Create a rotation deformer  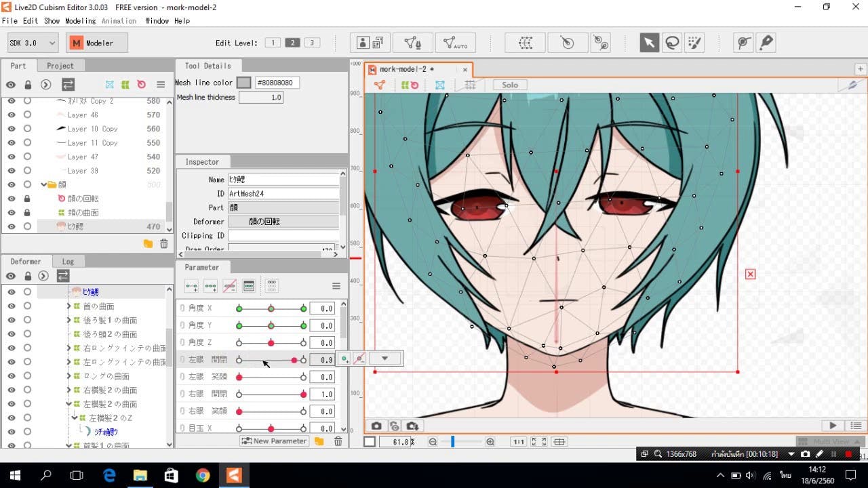568,43
